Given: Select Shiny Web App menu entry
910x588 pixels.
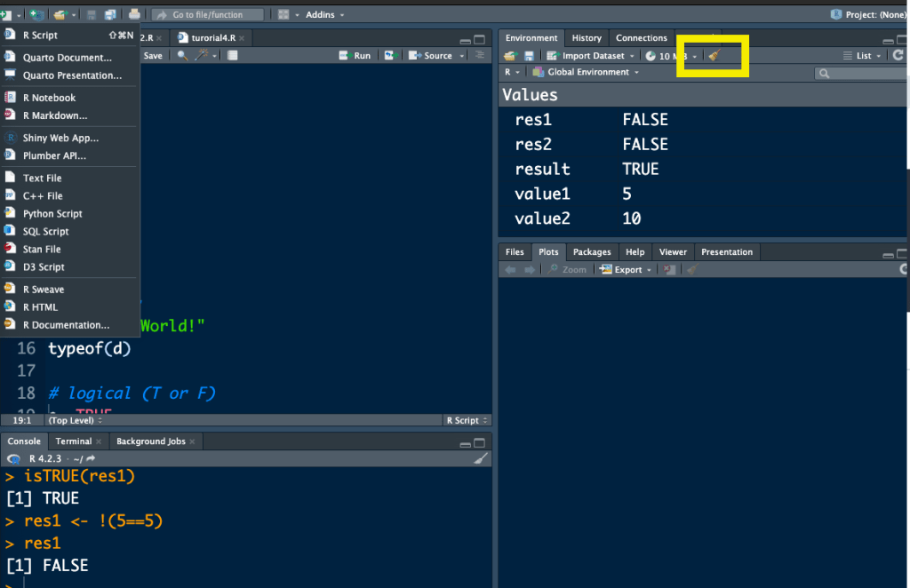Looking at the screenshot, I should [60, 138].
